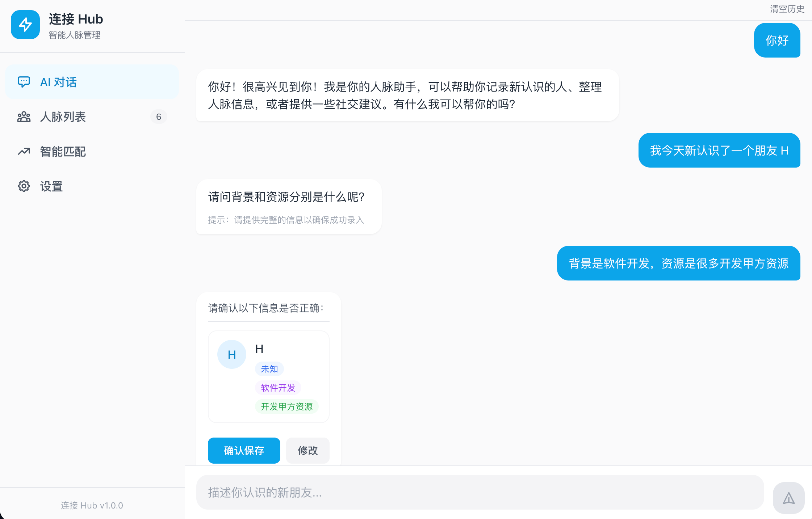Click the people icon beside 人脉列表
This screenshot has height=519, width=812.
pos(24,117)
